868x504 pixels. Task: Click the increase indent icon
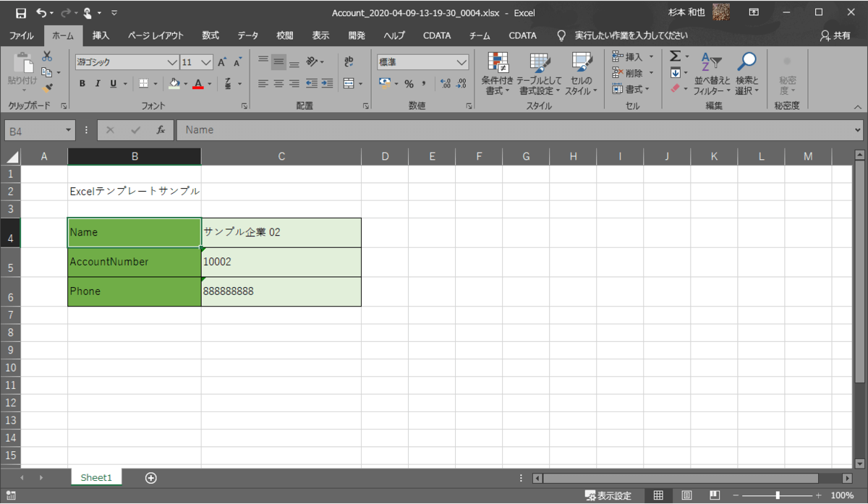327,84
